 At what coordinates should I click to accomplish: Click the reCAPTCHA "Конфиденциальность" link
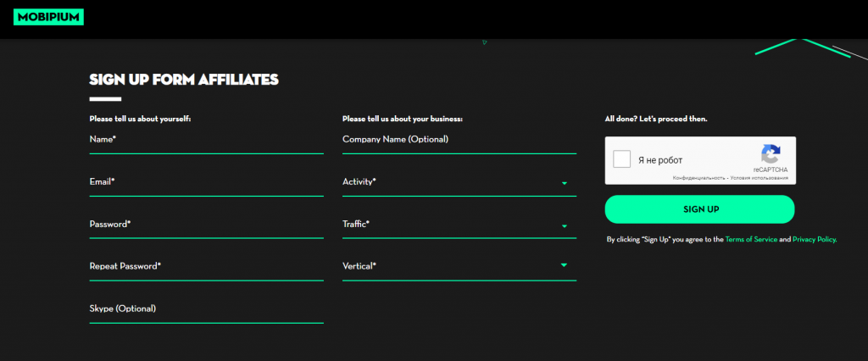[x=698, y=178]
